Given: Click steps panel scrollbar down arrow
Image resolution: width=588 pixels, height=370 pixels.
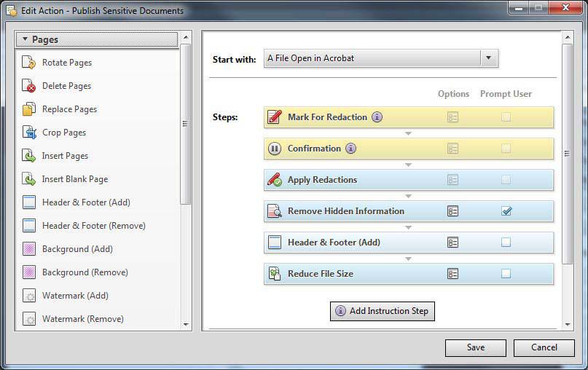Looking at the screenshot, I should [568, 325].
